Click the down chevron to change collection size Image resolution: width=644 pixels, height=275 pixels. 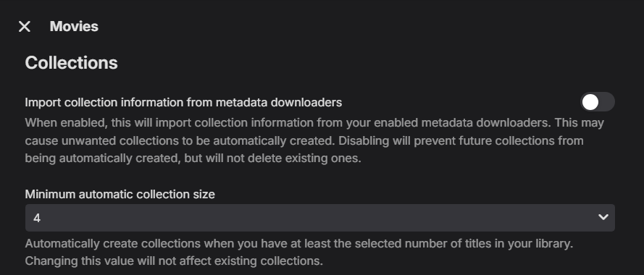click(603, 217)
